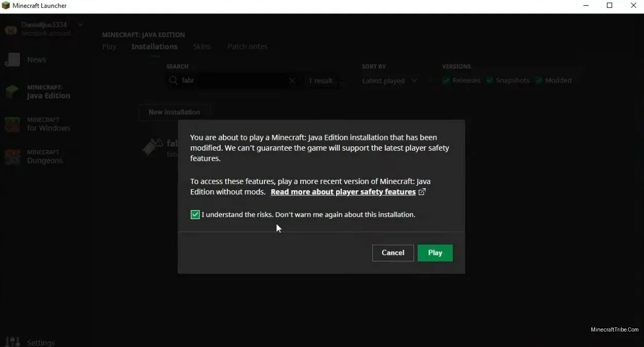Switch to the Skins tab

202,46
